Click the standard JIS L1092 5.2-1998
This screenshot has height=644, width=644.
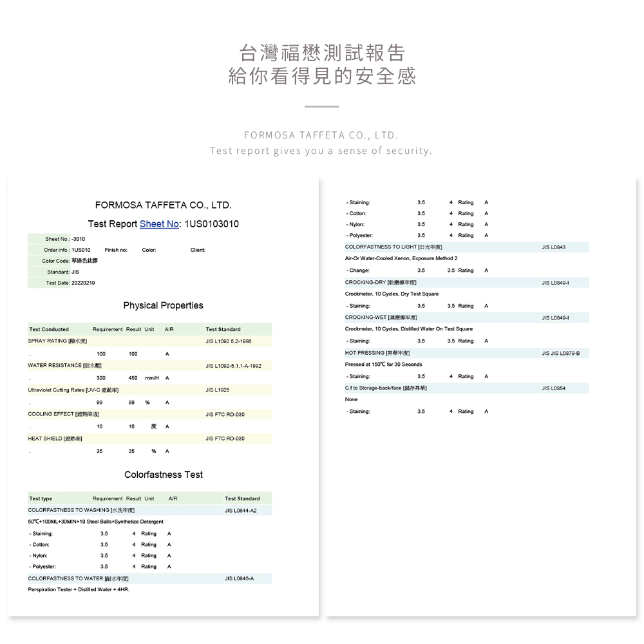tap(229, 341)
